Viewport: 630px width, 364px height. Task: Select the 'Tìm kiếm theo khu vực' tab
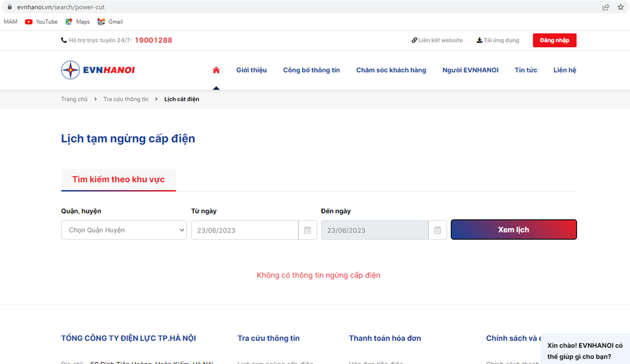[119, 180]
